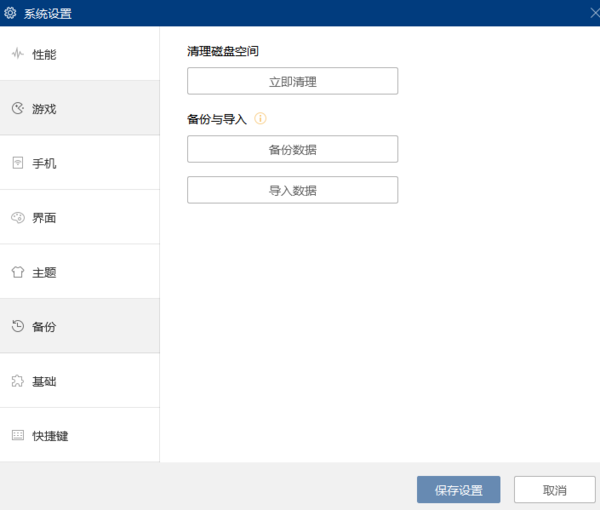
Task: Click the 导入数据 button
Action: [x=293, y=190]
